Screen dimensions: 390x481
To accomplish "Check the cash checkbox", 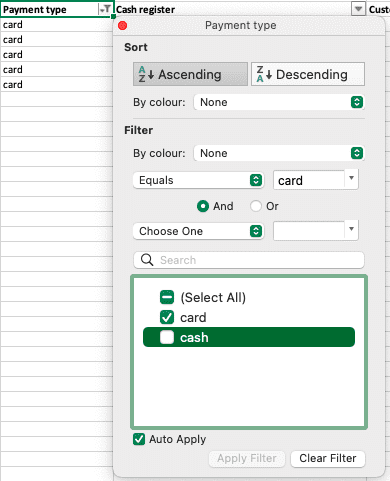I will coord(167,337).
